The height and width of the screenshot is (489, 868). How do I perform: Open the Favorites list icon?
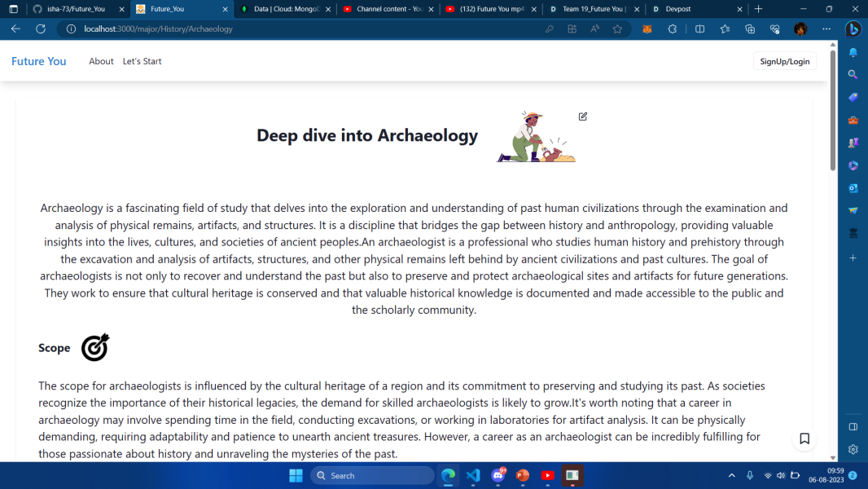pyautogui.click(x=725, y=29)
